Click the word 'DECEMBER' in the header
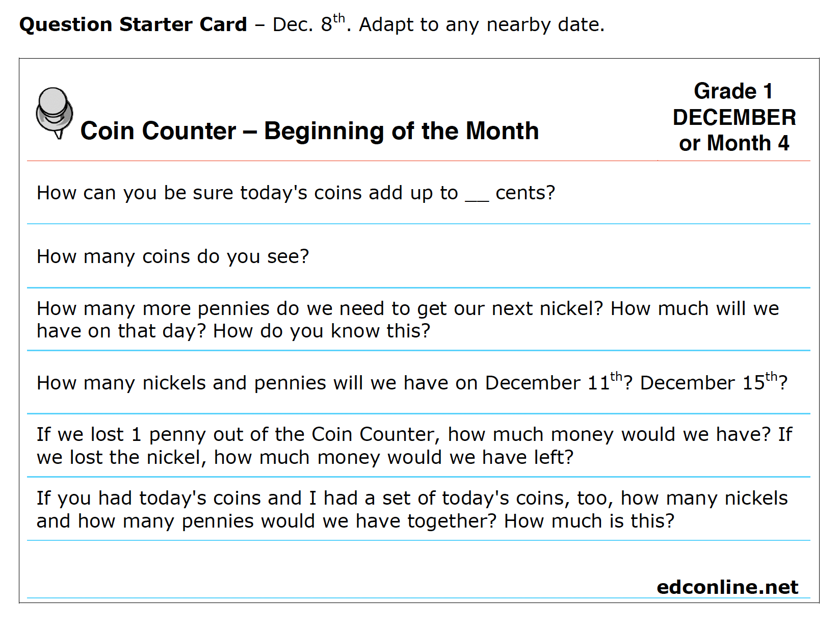Screen dimensions: 840x628 (x=734, y=118)
